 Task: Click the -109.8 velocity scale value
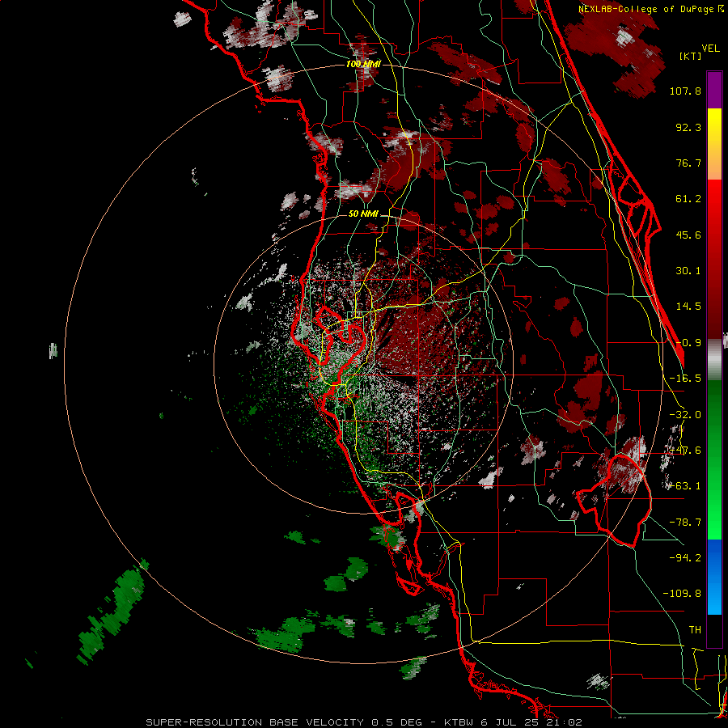[682, 594]
